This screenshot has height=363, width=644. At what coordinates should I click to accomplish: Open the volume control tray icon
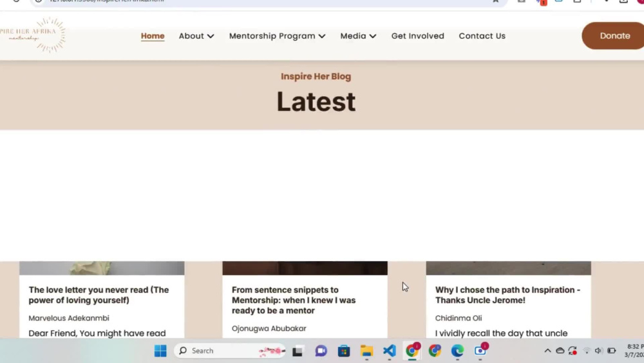(598, 351)
